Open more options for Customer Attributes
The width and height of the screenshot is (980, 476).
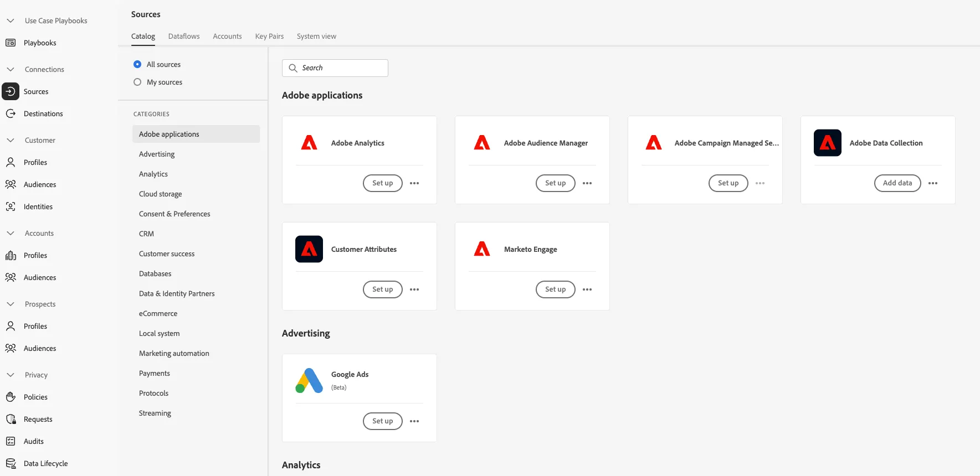pyautogui.click(x=414, y=289)
